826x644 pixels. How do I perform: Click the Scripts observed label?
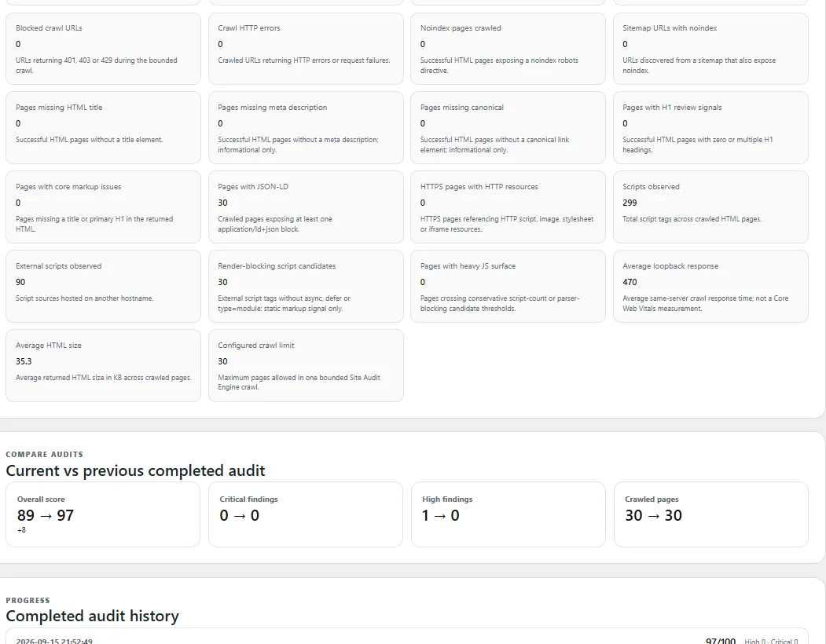tap(651, 186)
